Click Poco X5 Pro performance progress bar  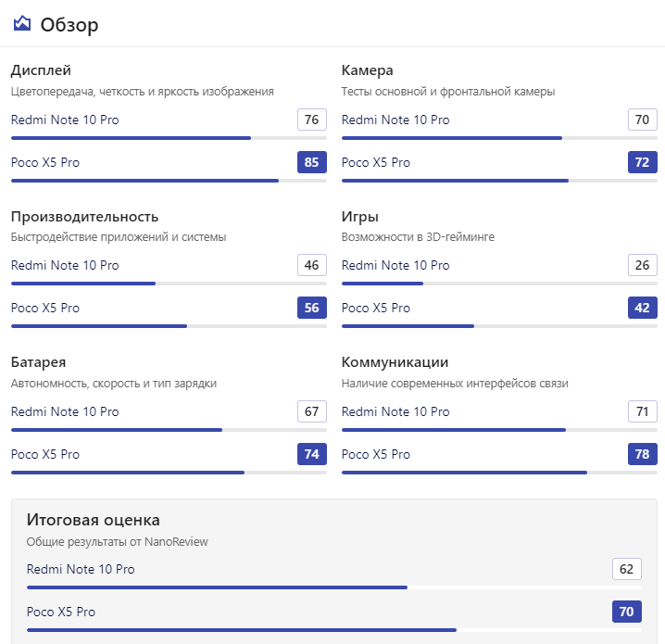169,326
